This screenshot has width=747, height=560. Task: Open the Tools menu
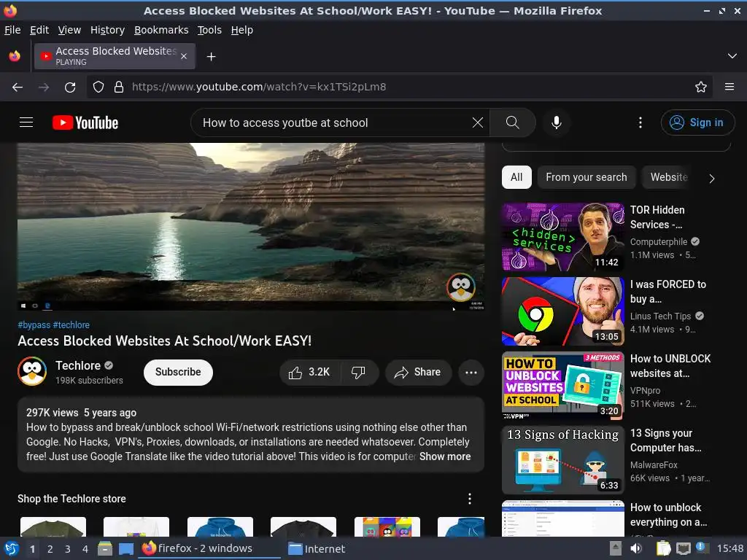click(209, 30)
